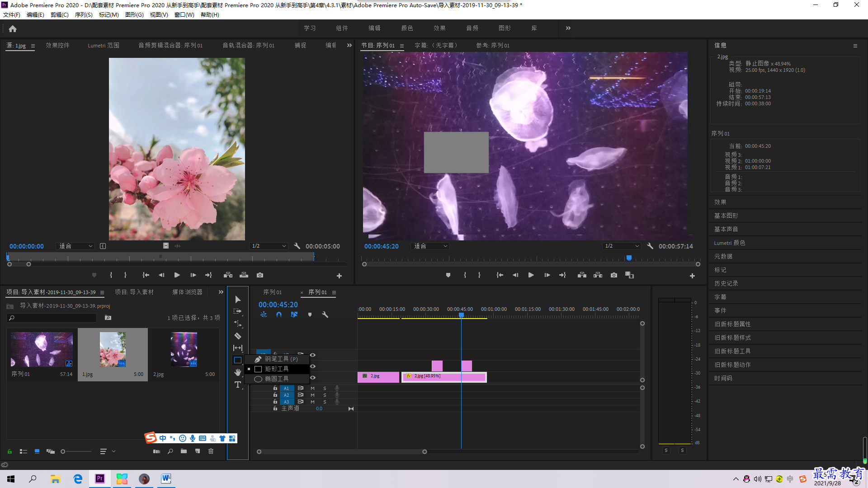Screen dimensions: 868x488
Task: Open timeline display settings wrench
Action: point(325,314)
